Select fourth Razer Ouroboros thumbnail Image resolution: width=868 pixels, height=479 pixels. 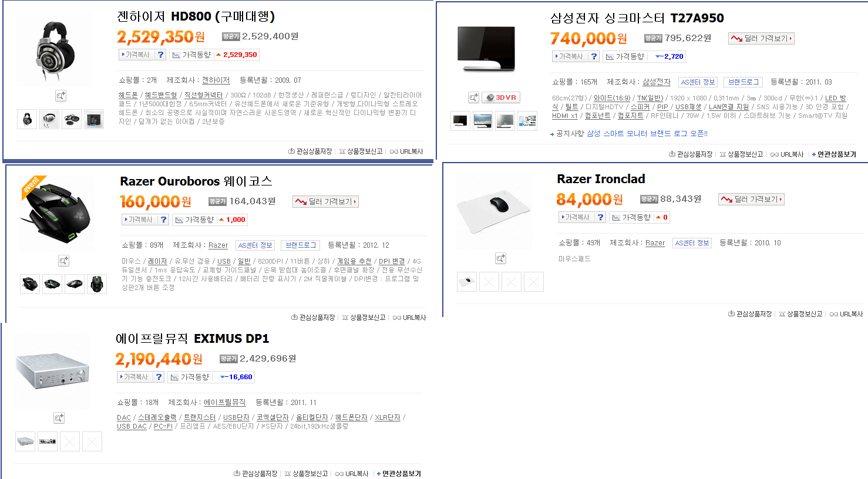point(97,284)
